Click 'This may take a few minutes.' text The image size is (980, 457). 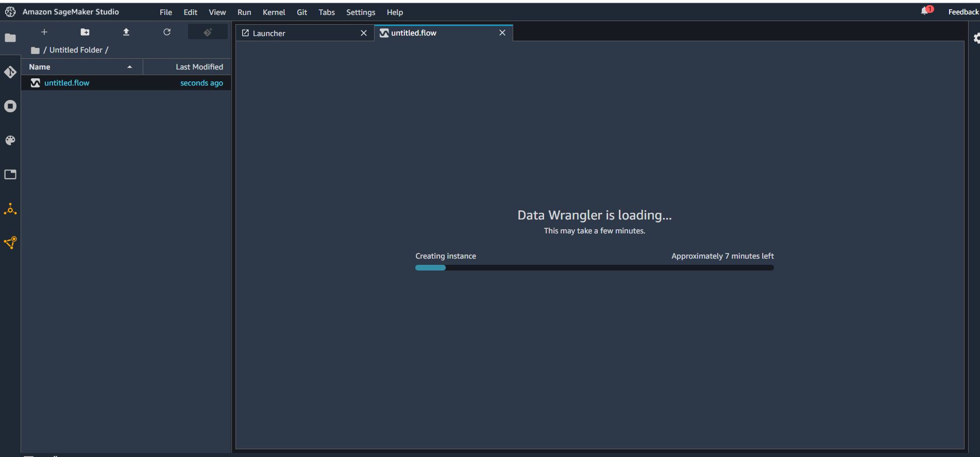[594, 231]
